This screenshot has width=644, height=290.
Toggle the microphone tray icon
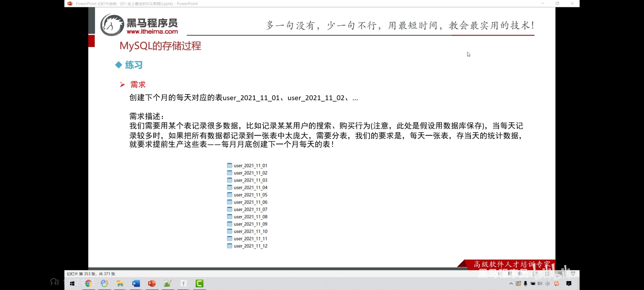[x=526, y=284]
